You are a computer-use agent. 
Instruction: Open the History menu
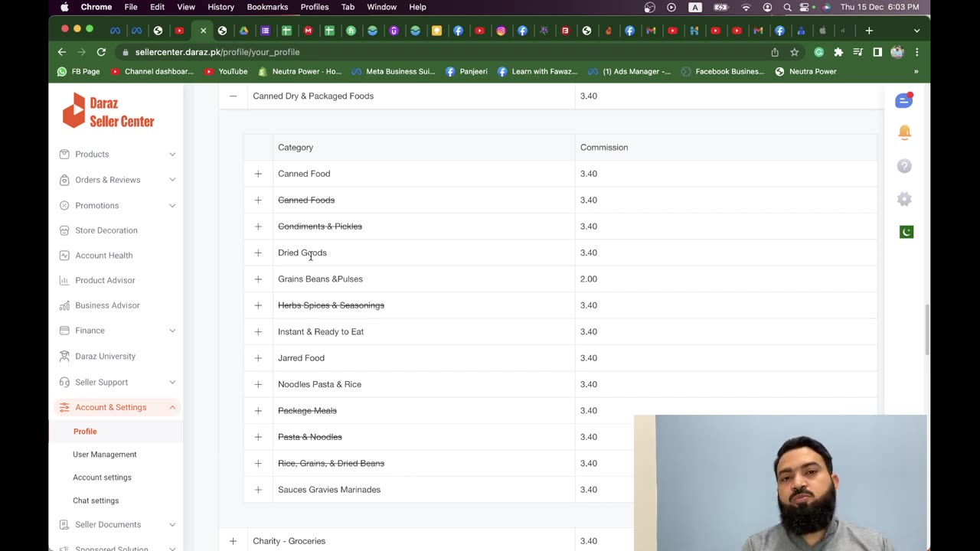click(x=220, y=7)
